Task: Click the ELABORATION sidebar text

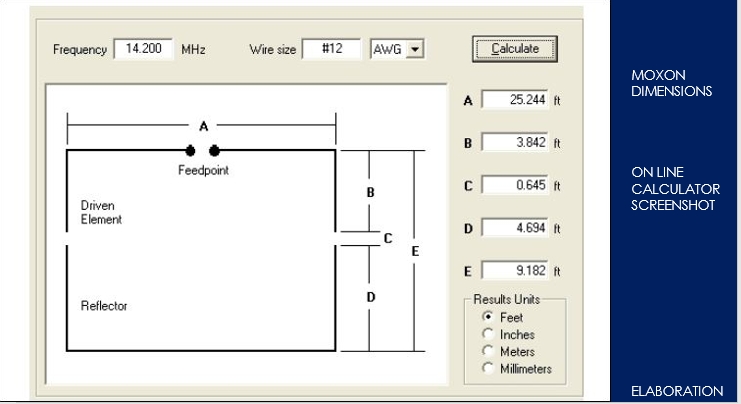Action: point(677,391)
